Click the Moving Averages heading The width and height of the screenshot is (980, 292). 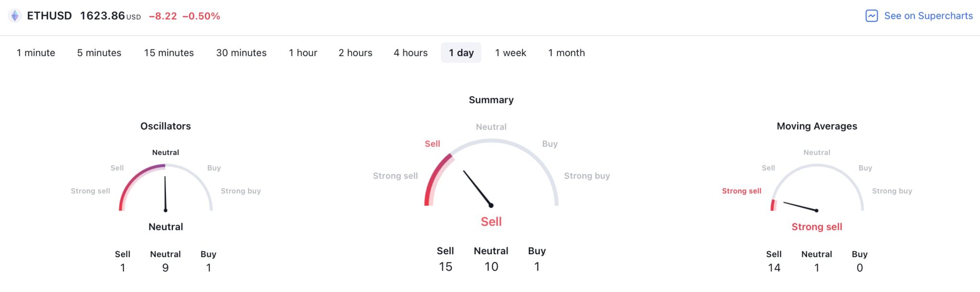(x=817, y=126)
